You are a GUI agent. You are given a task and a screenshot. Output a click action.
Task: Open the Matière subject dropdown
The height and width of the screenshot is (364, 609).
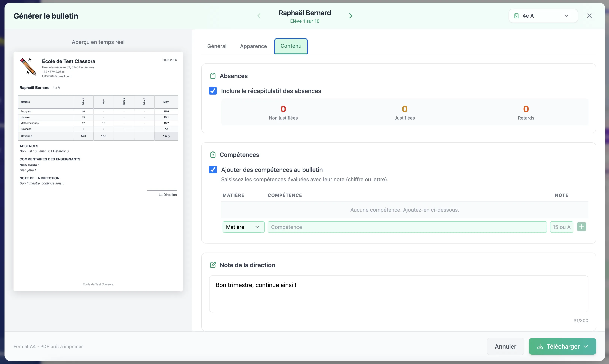[x=243, y=227]
